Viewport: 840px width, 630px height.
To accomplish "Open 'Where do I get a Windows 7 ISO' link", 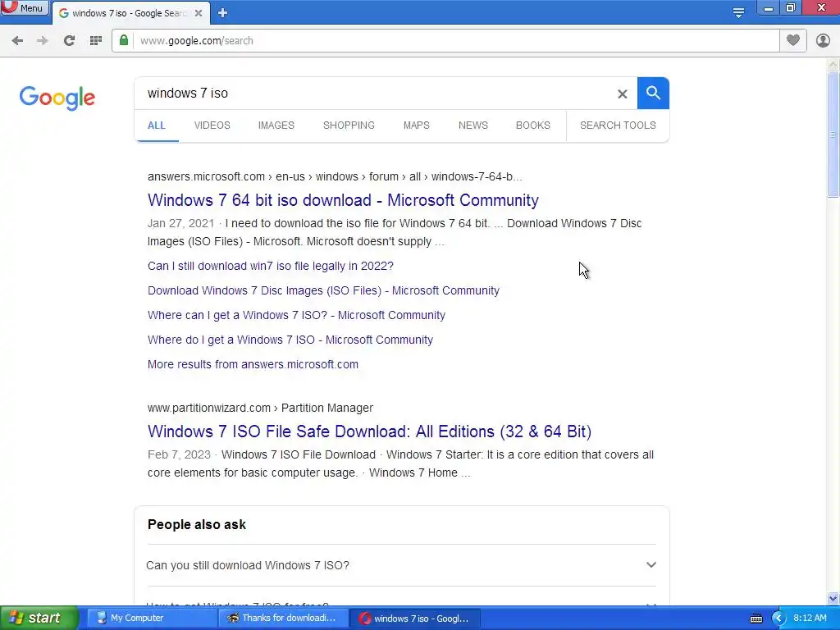I will tap(290, 340).
